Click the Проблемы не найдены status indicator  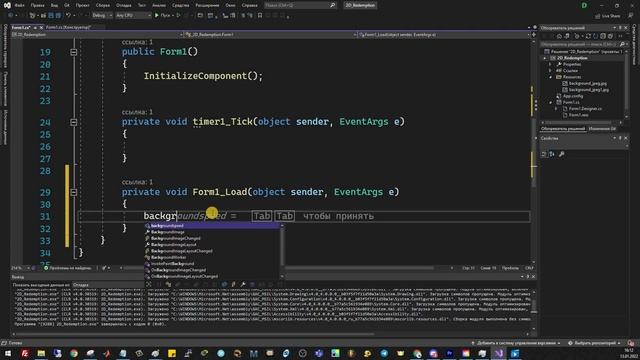click(x=68, y=268)
